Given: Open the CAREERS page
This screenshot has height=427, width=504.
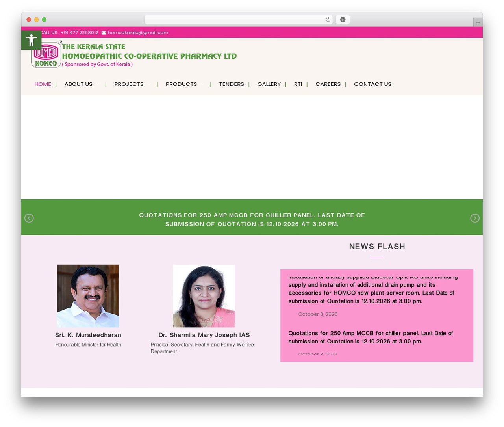Looking at the screenshot, I should click(328, 84).
